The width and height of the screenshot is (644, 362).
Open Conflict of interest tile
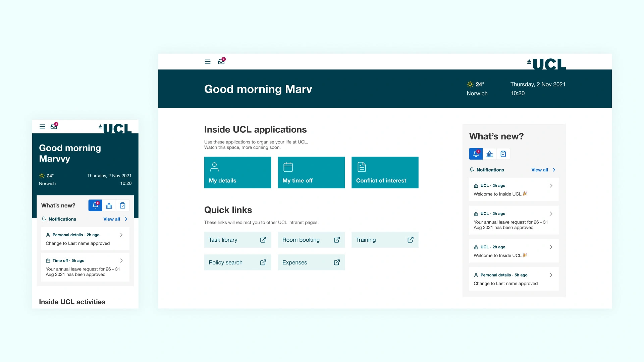[x=385, y=173]
